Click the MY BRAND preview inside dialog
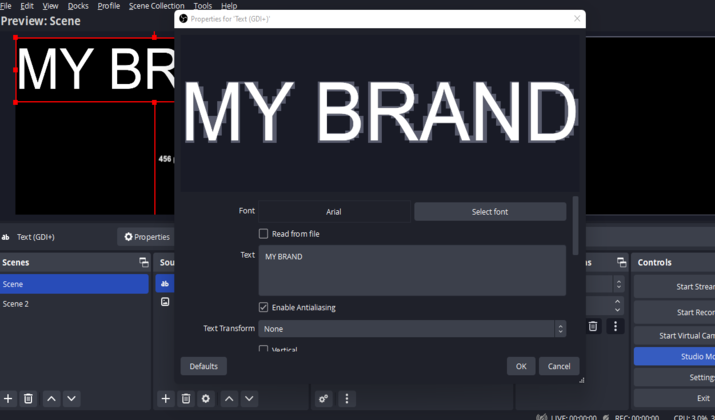715x420 pixels. (380, 112)
